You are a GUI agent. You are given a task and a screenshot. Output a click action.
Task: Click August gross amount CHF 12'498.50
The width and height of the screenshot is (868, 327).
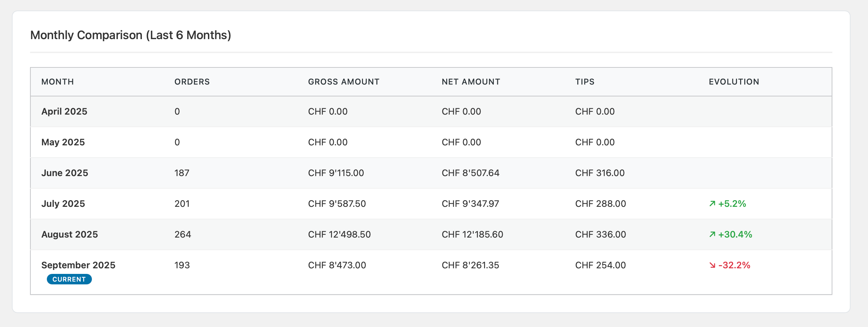[x=339, y=234]
